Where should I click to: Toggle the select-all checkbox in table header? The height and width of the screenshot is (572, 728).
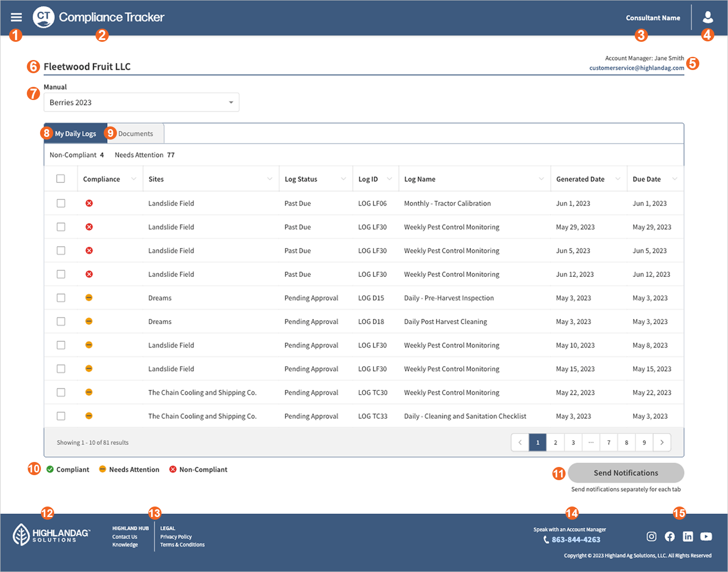pyautogui.click(x=61, y=179)
